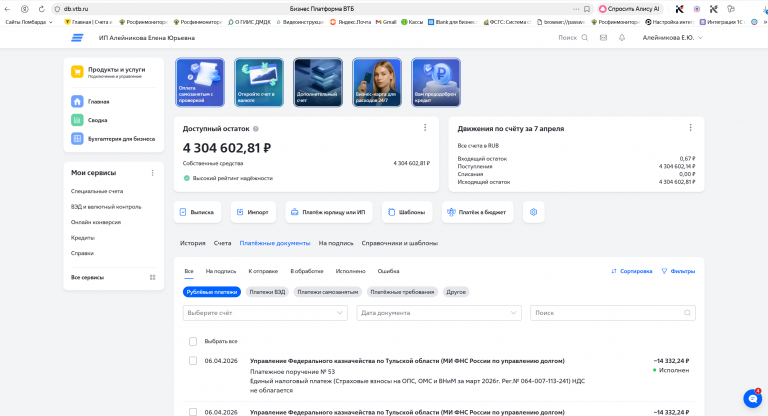Toggle Другое filter chip

coord(456,292)
